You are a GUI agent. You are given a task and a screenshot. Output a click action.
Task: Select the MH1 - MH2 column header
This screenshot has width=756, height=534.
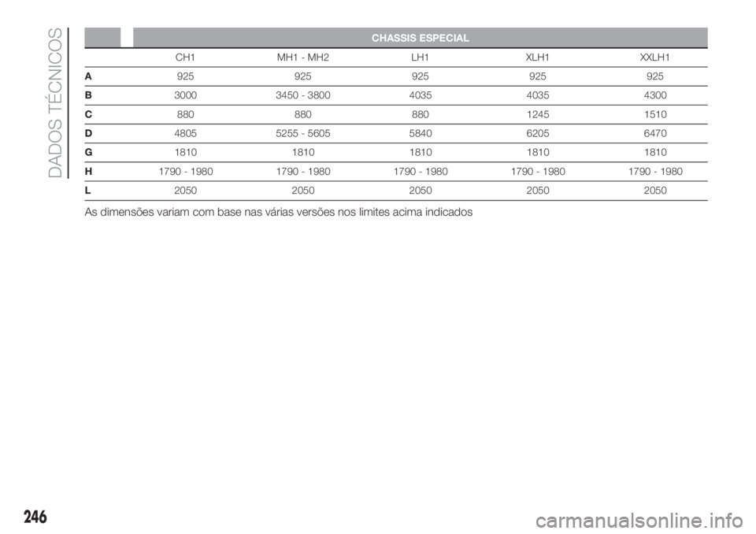(x=302, y=57)
